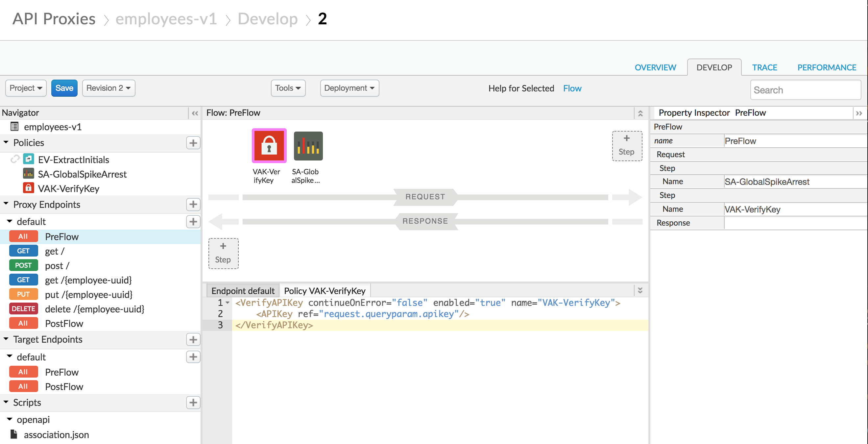
Task: Switch to the TRACE tab
Action: click(x=764, y=67)
